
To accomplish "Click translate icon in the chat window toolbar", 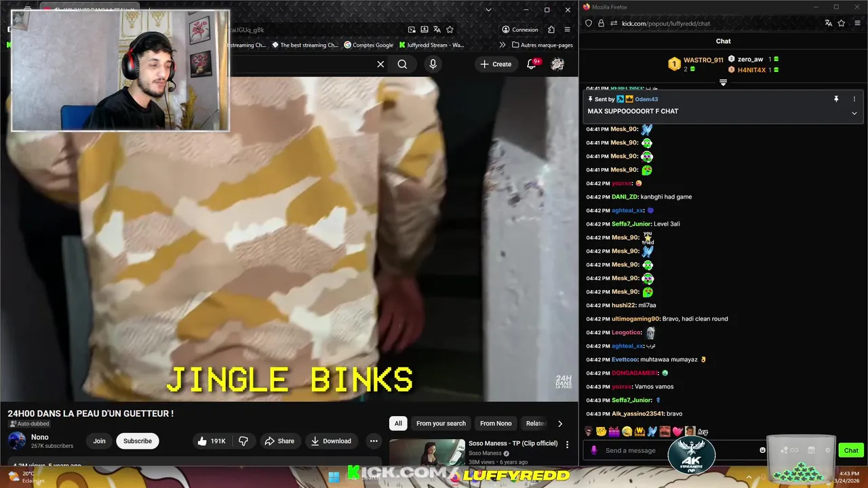I will tap(828, 23).
